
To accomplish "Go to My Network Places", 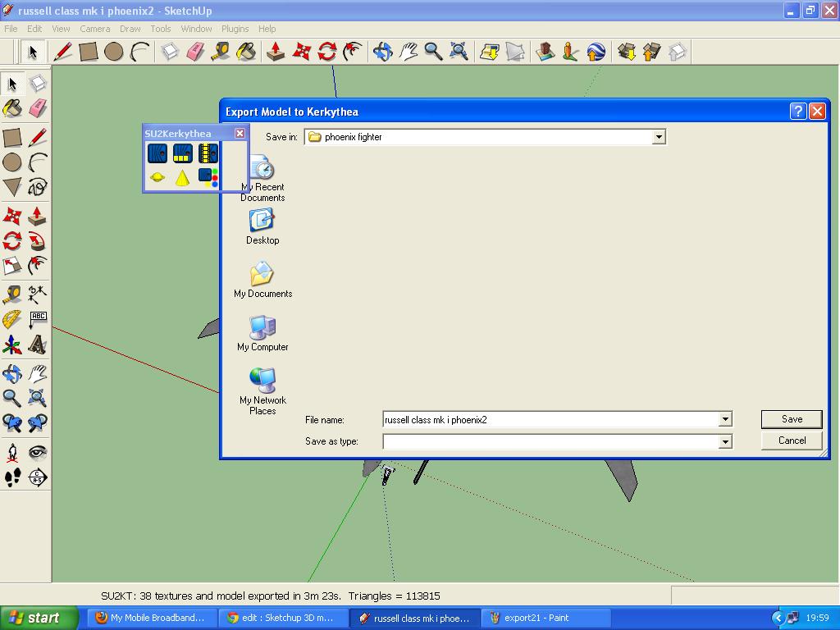I will tap(262, 391).
